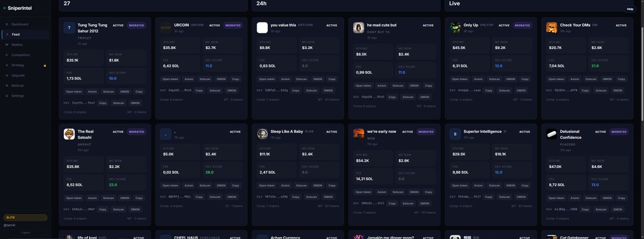Image resolution: width=644 pixels, height=239 pixels.
Task: Open the Dashboard page
Action: point(25,24)
